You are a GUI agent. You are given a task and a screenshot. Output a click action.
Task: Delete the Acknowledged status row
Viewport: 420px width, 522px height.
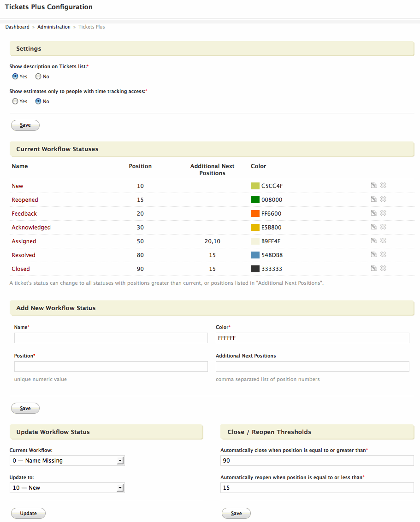tap(383, 227)
